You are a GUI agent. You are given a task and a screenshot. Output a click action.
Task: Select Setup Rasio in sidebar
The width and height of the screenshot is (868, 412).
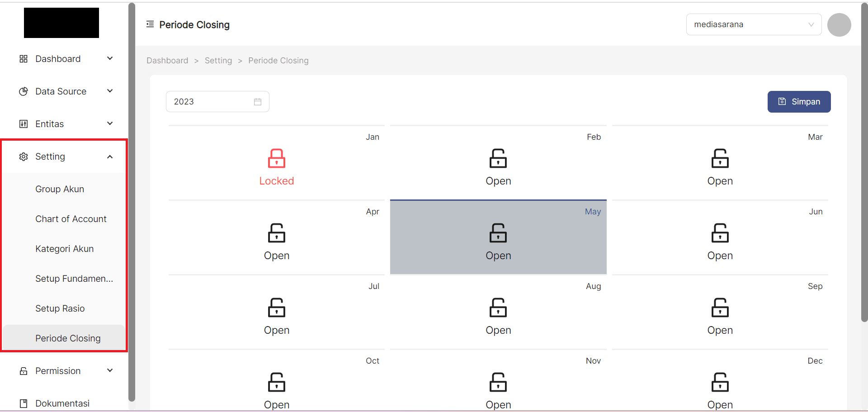coord(60,308)
